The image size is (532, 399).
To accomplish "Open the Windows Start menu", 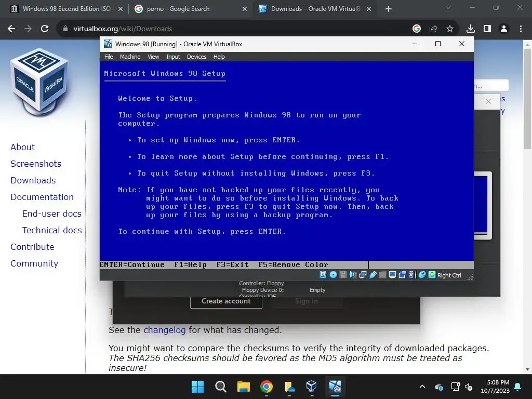I will tap(197, 387).
